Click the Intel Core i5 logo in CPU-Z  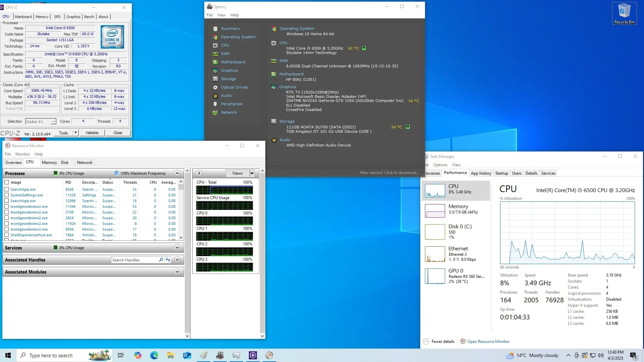coord(112,37)
